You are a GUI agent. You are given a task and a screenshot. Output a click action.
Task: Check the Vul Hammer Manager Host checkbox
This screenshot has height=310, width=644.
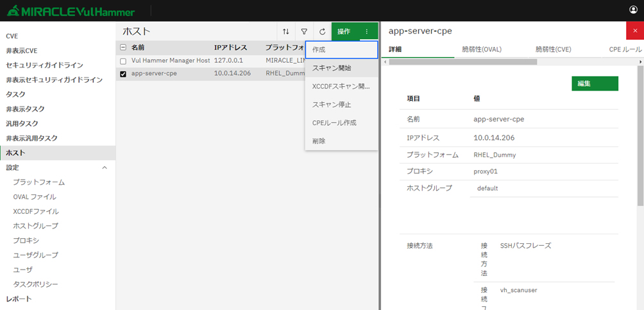(x=123, y=60)
